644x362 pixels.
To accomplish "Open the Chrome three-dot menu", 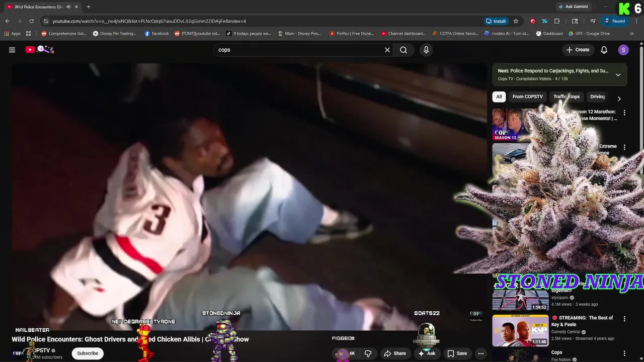I will coord(637,21).
